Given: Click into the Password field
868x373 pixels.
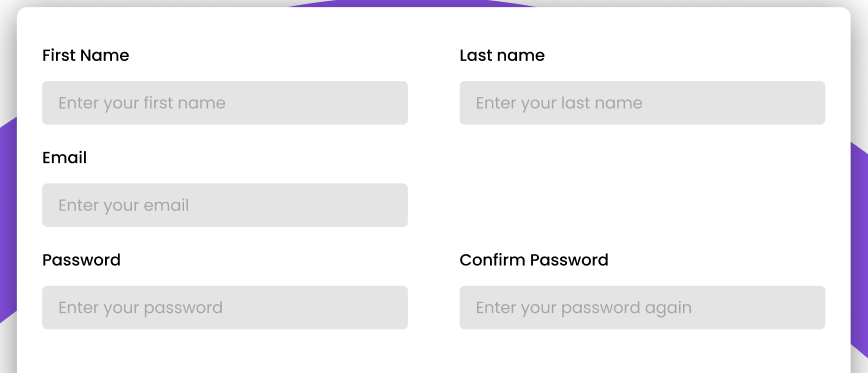Looking at the screenshot, I should coord(225,308).
